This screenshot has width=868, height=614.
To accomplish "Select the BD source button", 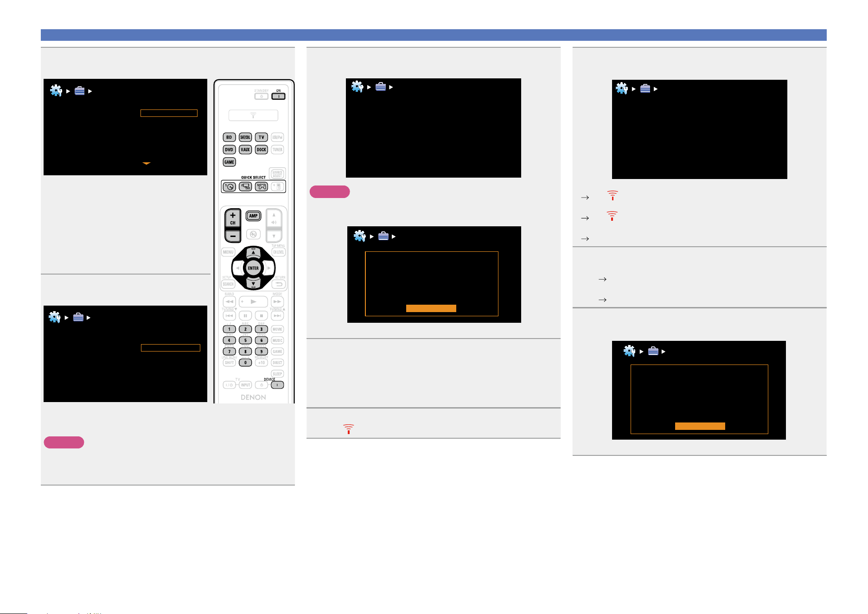I will coord(229,137).
